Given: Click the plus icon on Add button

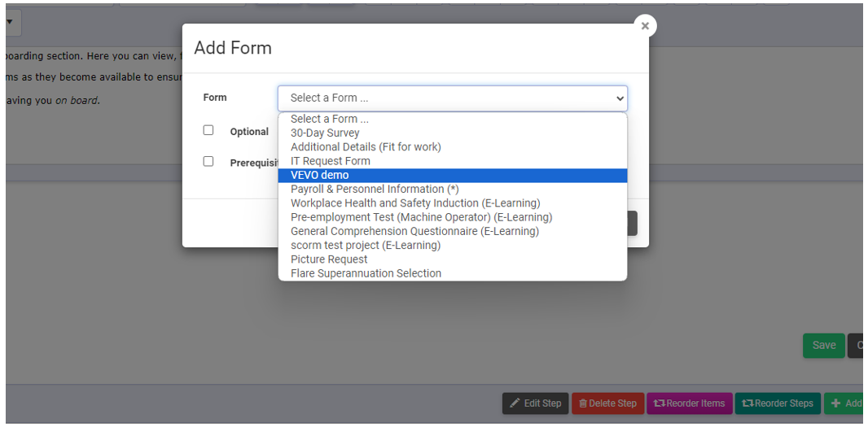Looking at the screenshot, I should pos(836,403).
